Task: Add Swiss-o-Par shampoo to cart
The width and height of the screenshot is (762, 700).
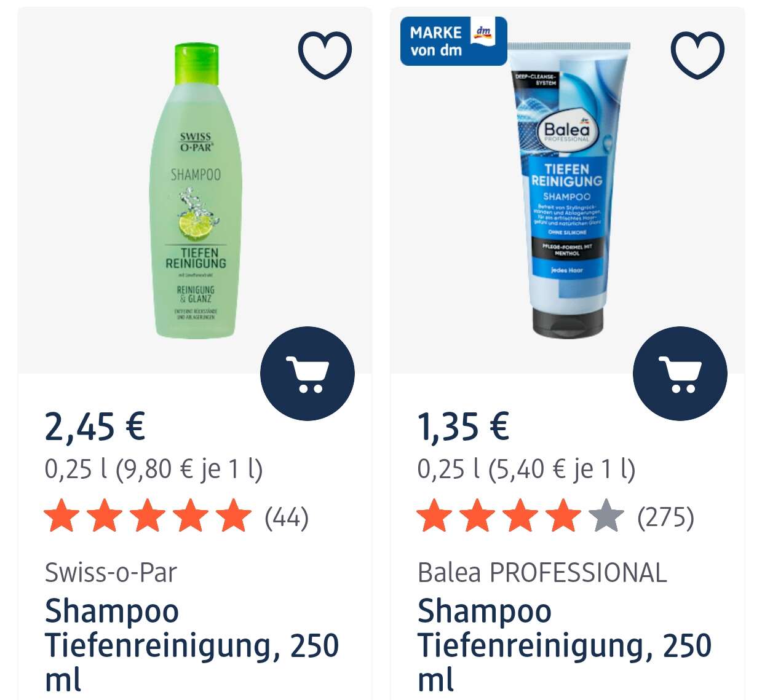Action: [x=308, y=374]
